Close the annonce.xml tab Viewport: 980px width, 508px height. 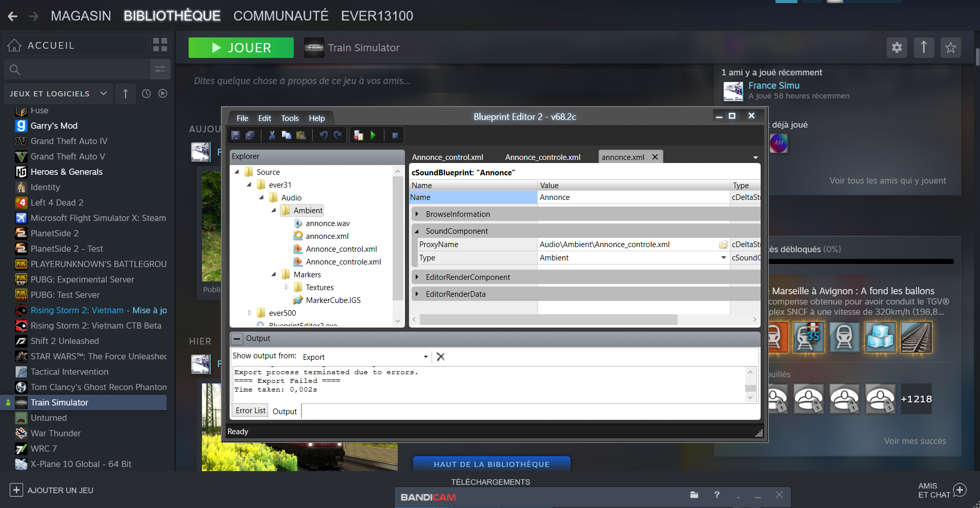[x=655, y=157]
